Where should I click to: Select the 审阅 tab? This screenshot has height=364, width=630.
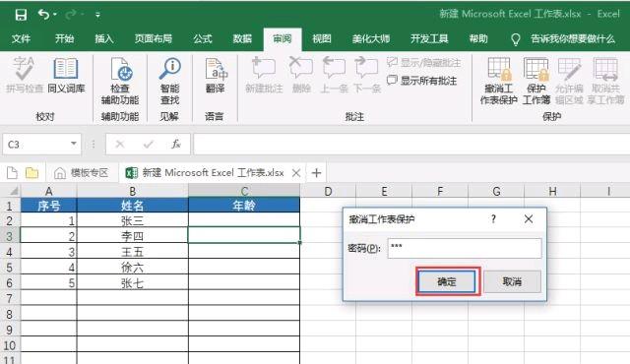pos(283,39)
